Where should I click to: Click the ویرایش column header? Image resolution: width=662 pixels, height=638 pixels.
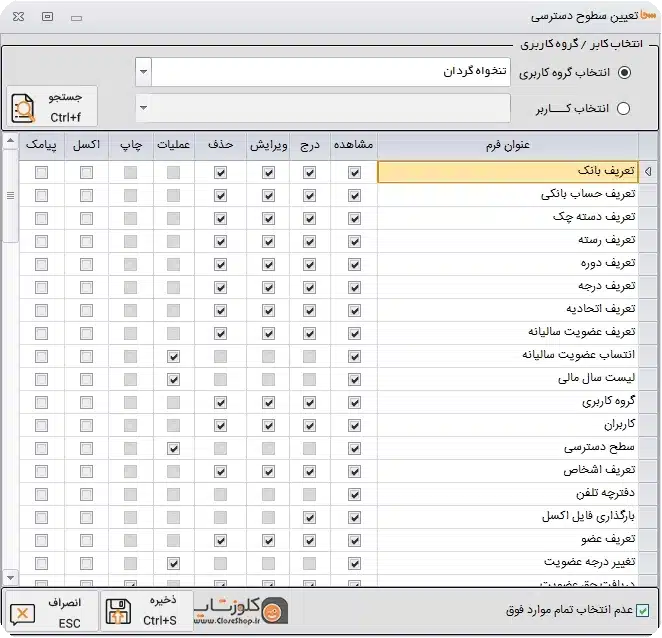click(269, 145)
